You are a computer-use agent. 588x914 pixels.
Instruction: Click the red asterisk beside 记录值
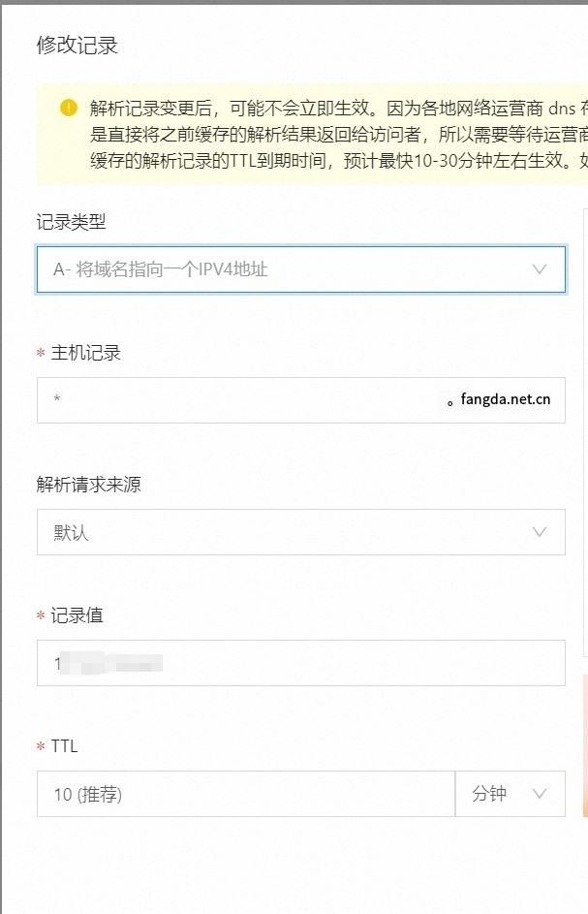point(41,615)
